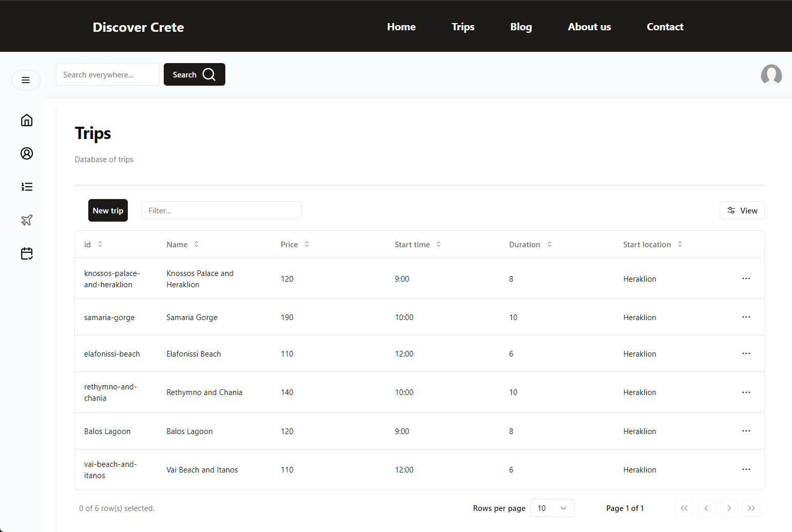Open the airplane trips sidebar icon
Image resolution: width=792 pixels, height=532 pixels.
(27, 220)
